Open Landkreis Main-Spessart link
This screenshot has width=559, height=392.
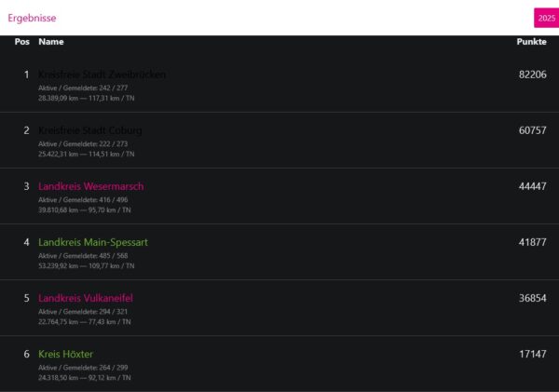point(93,242)
